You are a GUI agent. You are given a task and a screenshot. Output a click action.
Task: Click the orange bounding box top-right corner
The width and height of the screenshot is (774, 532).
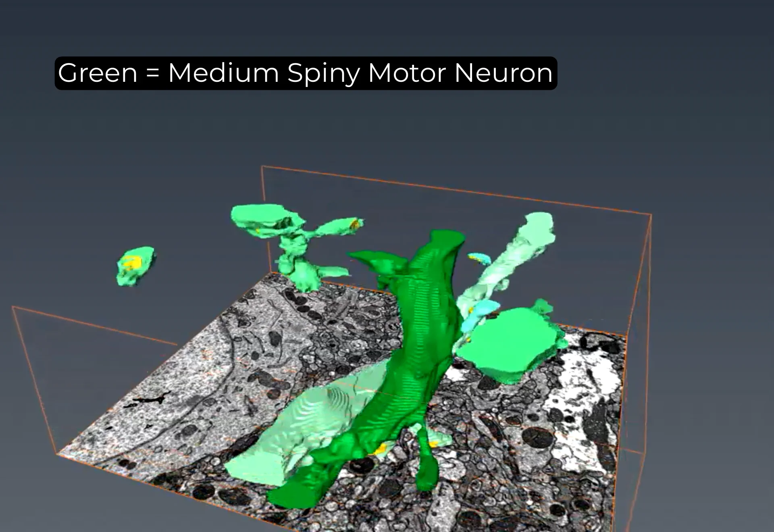coord(651,215)
